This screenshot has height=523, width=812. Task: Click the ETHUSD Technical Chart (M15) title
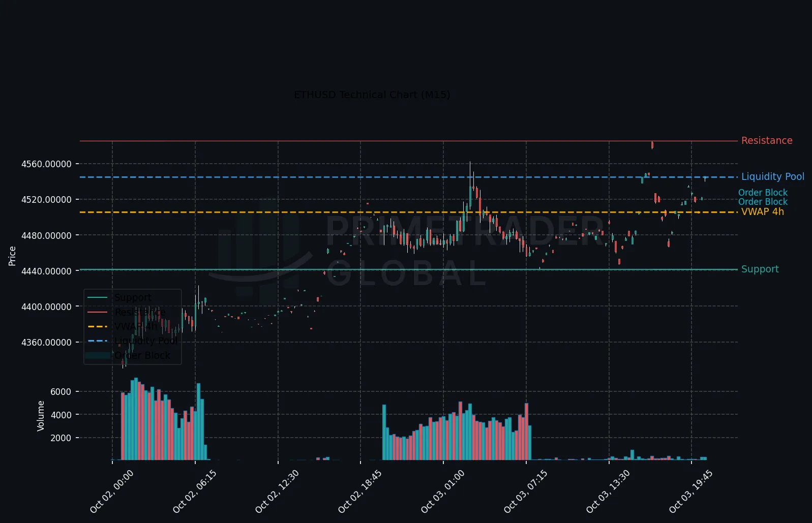[x=372, y=95]
